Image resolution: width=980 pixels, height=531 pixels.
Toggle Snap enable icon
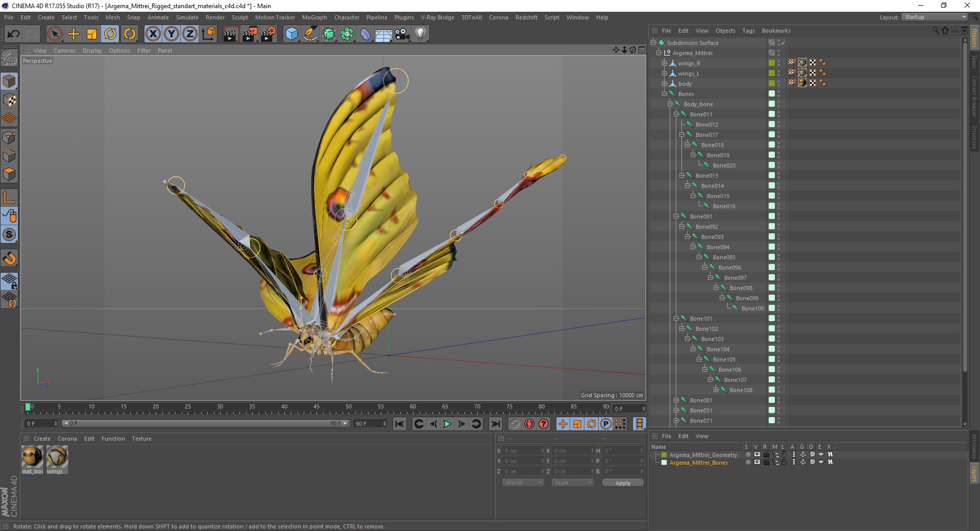[9, 258]
